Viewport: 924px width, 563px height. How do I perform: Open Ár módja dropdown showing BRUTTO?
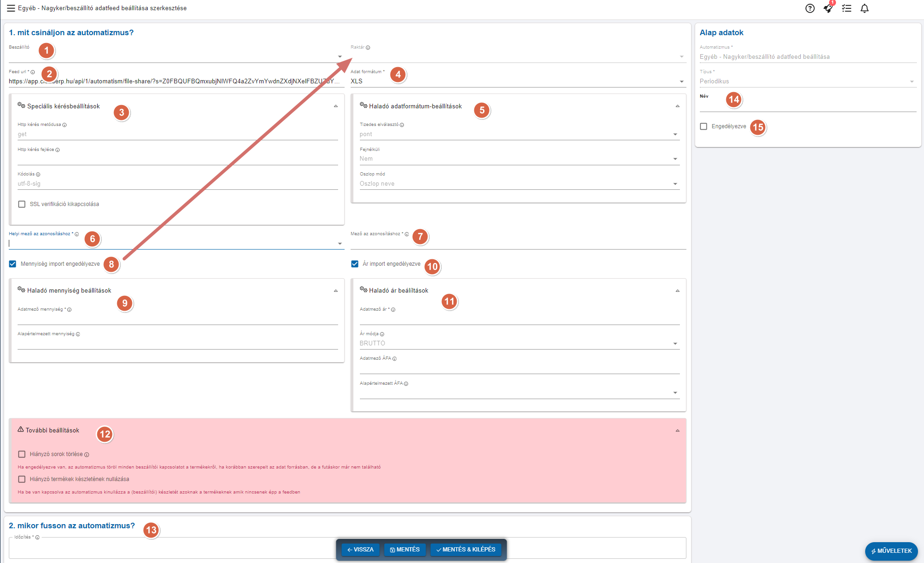point(520,344)
